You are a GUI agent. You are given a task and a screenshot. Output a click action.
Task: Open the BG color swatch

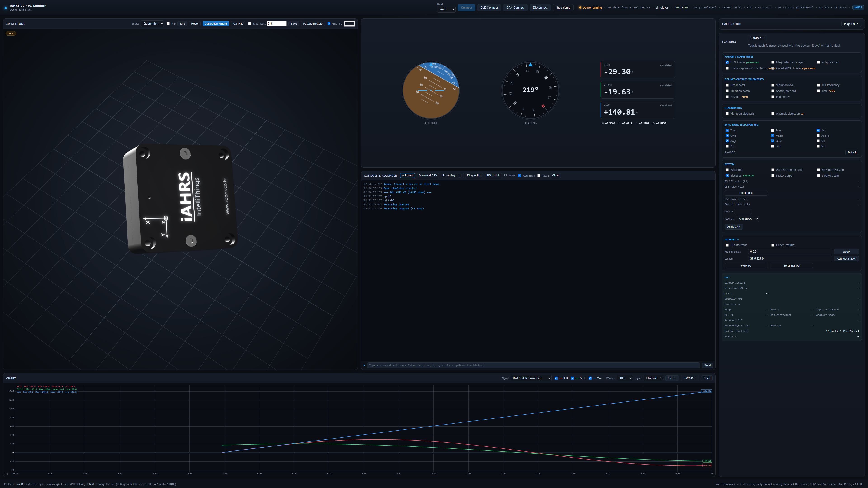pos(349,23)
